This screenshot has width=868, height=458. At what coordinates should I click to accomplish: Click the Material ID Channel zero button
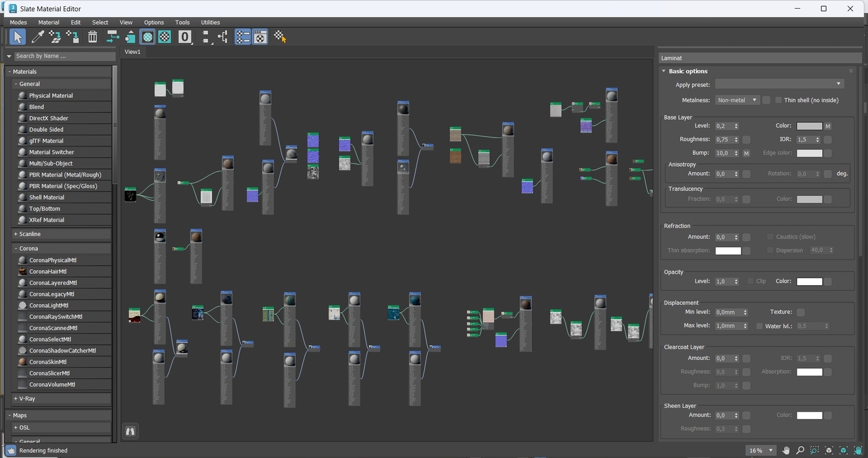[184, 37]
